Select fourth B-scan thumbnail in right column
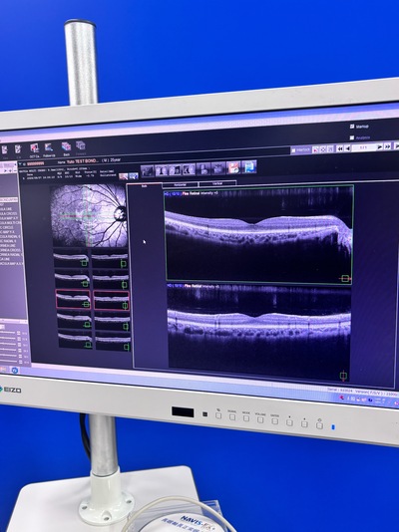The height and width of the screenshot is (532, 399). point(113,322)
